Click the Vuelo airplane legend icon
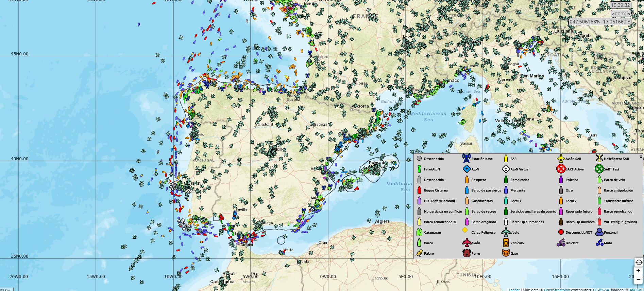 coord(506,232)
